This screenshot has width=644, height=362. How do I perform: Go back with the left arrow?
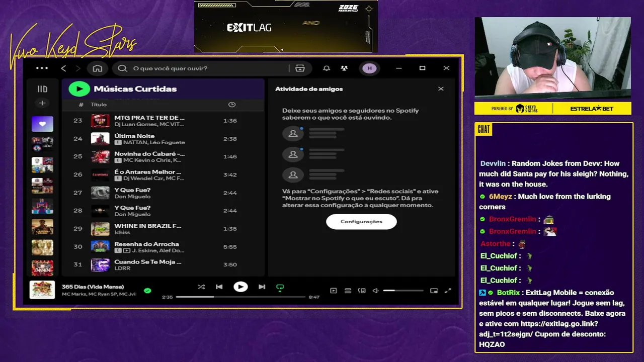[x=63, y=68]
